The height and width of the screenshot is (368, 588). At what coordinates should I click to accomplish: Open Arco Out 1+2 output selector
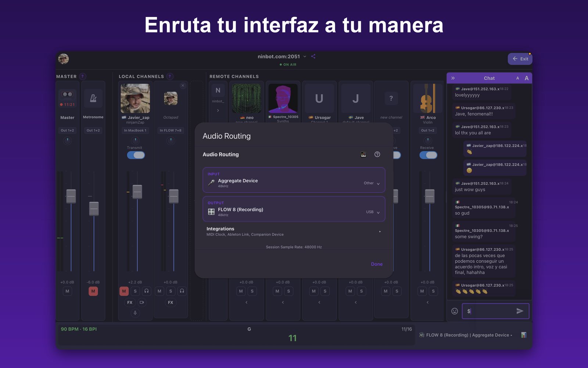(x=428, y=130)
